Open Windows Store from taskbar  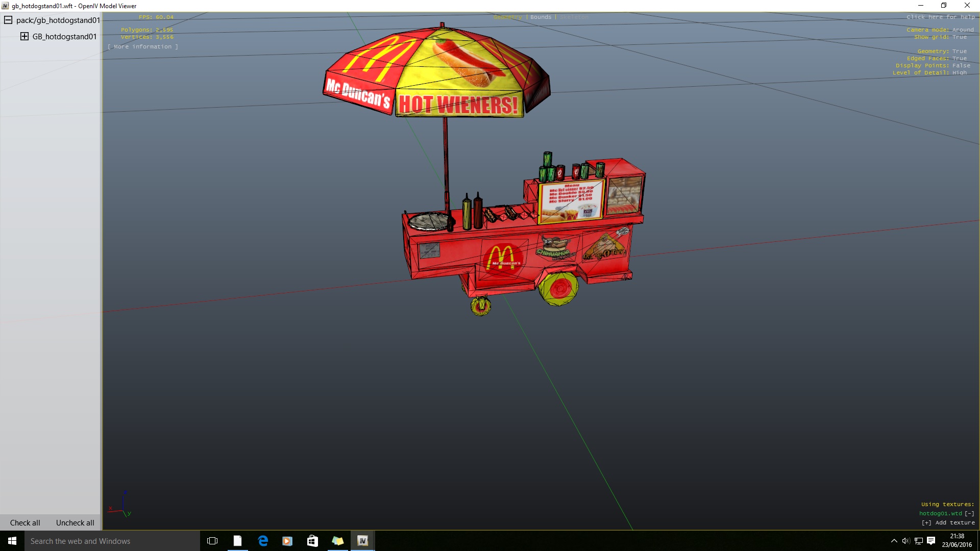tap(312, 541)
